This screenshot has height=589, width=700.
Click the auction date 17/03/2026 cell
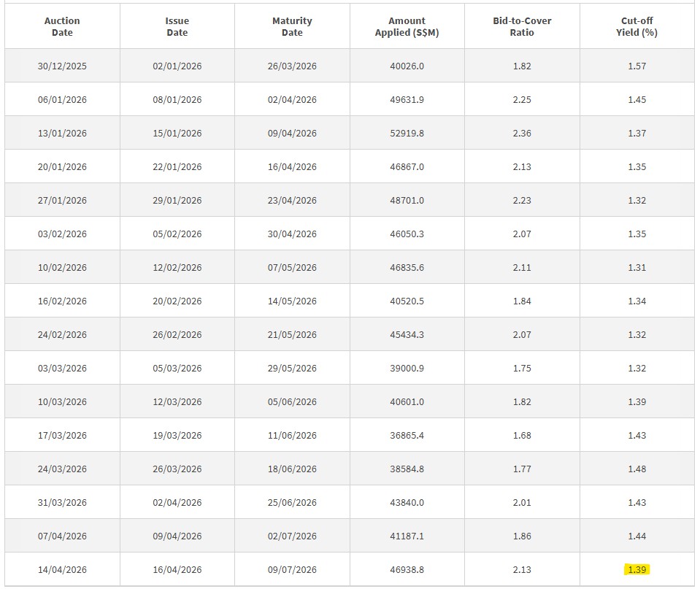point(62,435)
